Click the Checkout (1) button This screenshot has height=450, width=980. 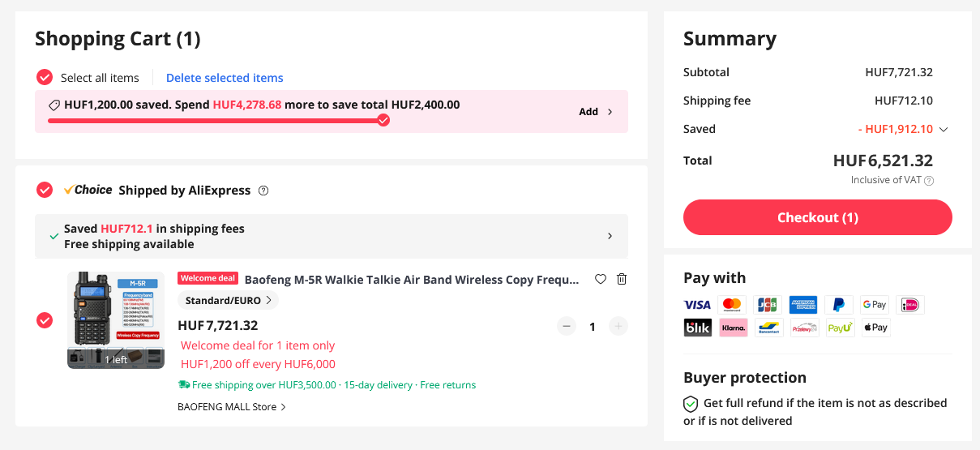coord(818,217)
